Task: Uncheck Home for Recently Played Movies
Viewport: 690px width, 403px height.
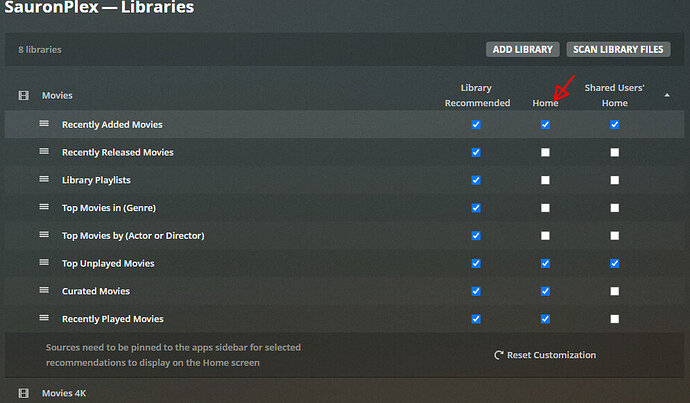Action: [545, 319]
